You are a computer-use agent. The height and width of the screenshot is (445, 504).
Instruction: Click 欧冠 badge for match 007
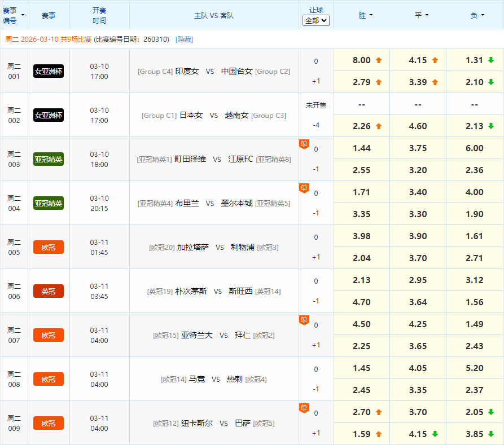49,336
